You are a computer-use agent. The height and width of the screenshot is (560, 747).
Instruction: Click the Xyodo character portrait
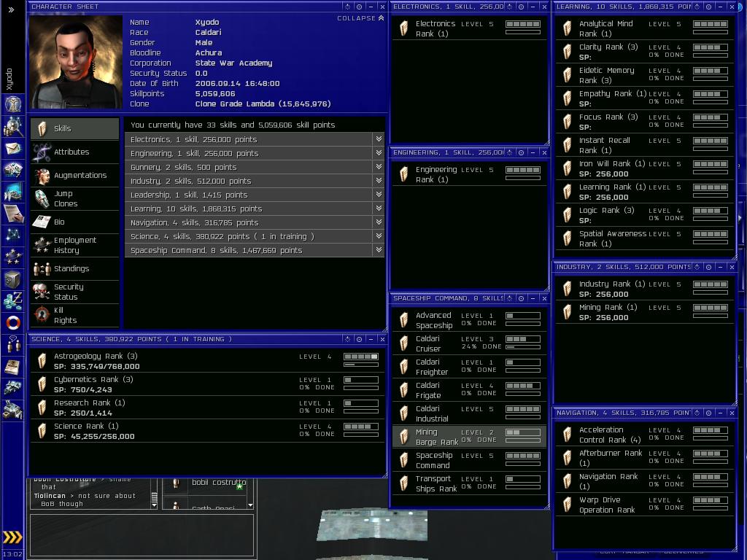pos(76,63)
